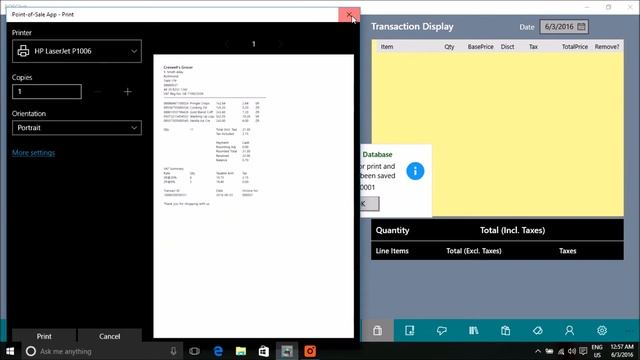Open the settings gear in bottom bar
Viewport: 640px width, 360px height.
tap(602, 331)
